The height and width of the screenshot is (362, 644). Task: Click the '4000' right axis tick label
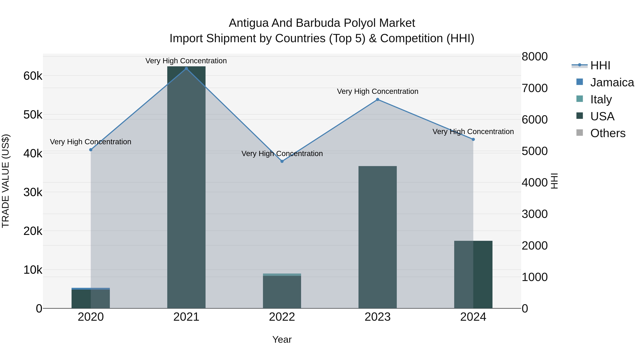click(535, 182)
